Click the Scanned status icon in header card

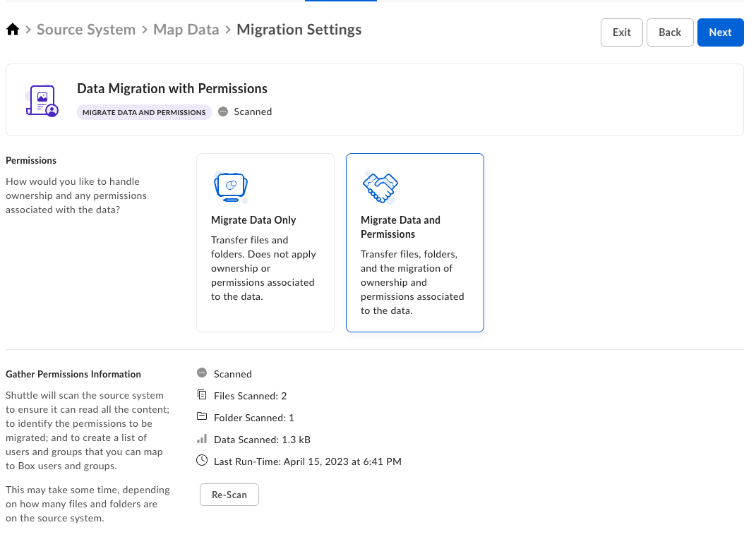(x=223, y=111)
